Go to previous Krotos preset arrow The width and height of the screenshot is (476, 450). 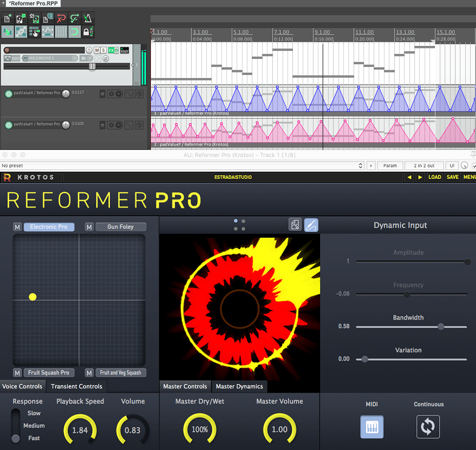[x=409, y=177]
